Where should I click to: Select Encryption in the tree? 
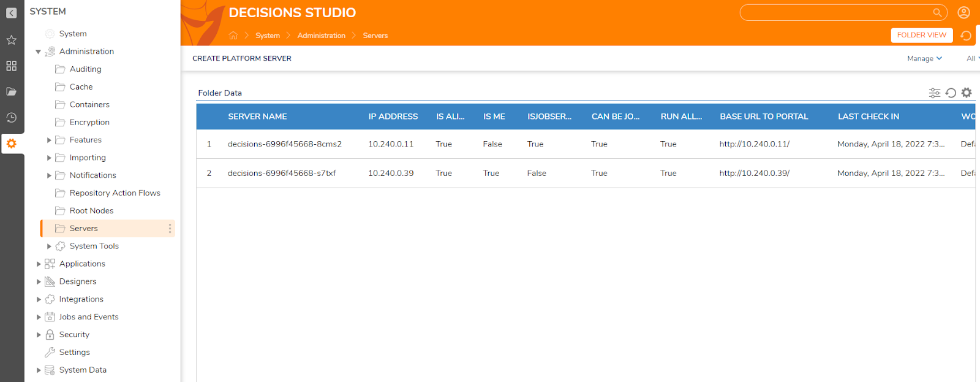tap(89, 123)
